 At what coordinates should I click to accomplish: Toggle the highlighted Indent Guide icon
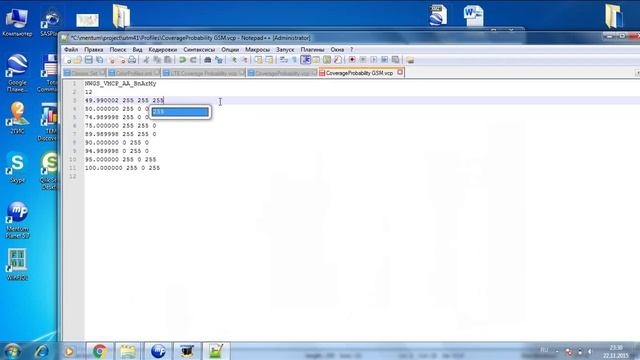305,60
